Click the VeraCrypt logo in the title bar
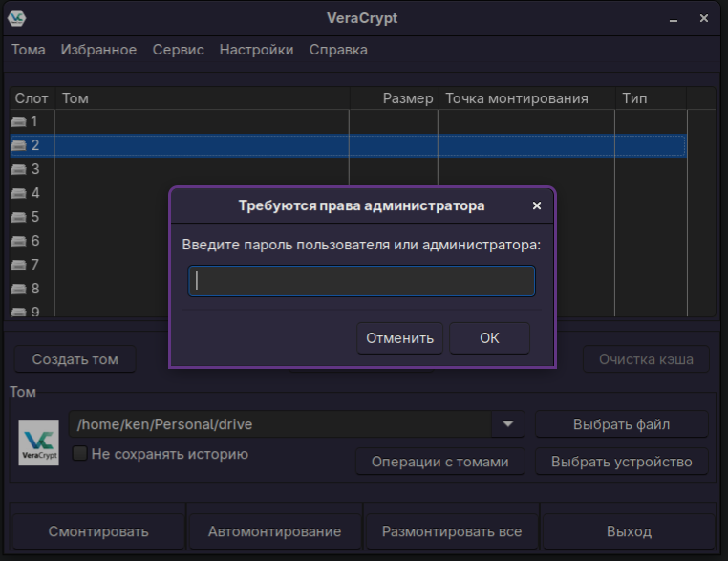The height and width of the screenshot is (561, 728). point(16,18)
